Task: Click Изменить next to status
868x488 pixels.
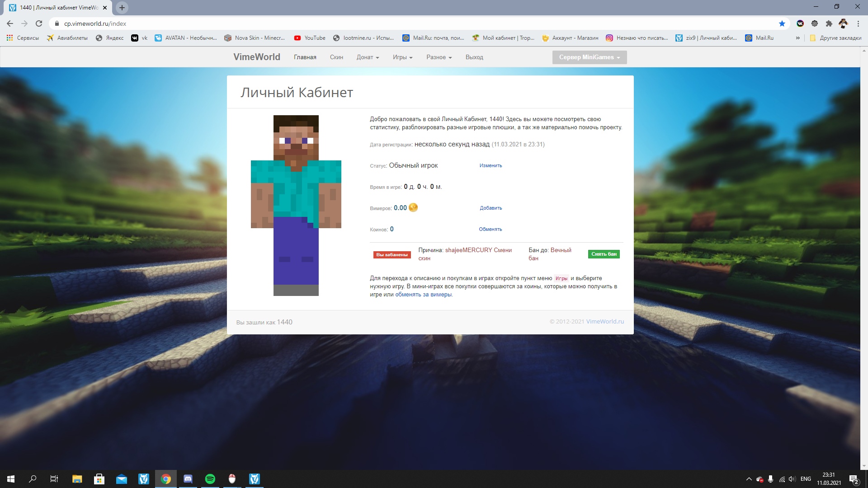Action: (491, 166)
